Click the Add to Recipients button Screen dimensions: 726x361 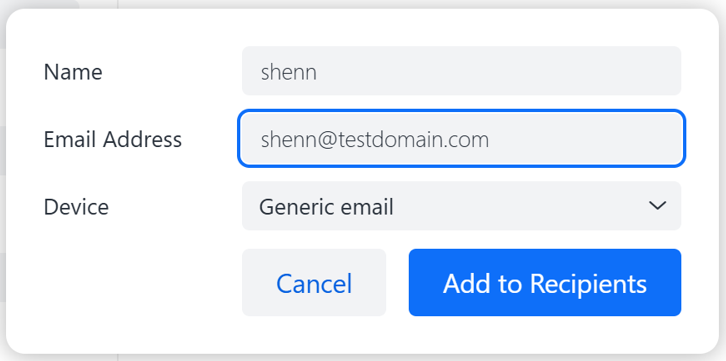(544, 282)
